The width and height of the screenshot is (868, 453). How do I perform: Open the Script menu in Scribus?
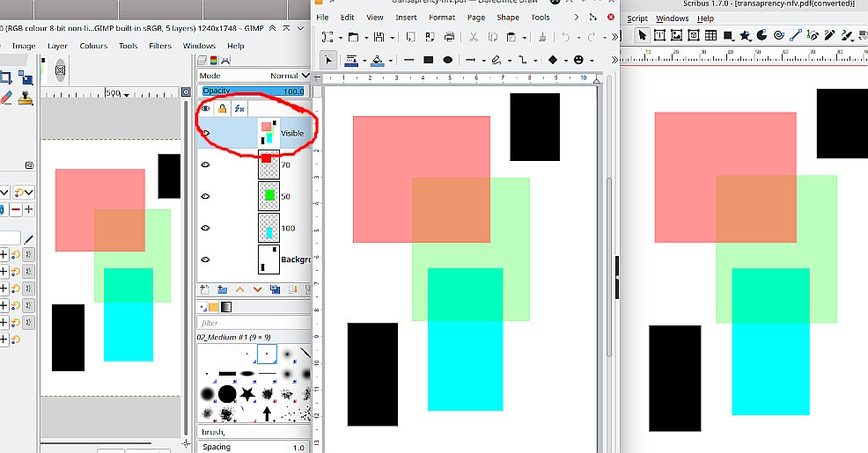tap(637, 18)
